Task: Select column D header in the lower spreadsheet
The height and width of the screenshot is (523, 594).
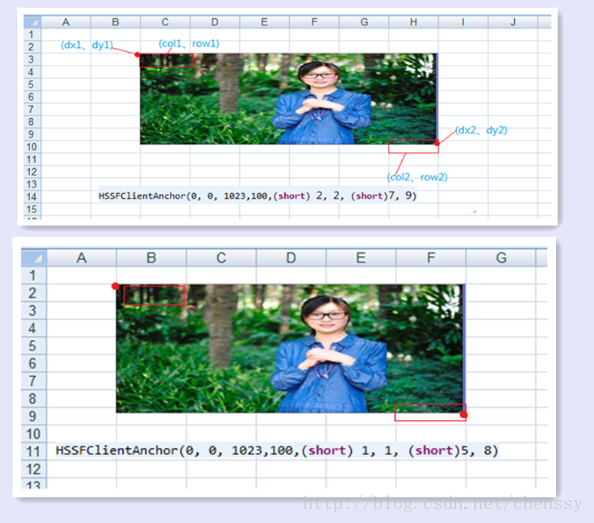Action: (x=291, y=258)
